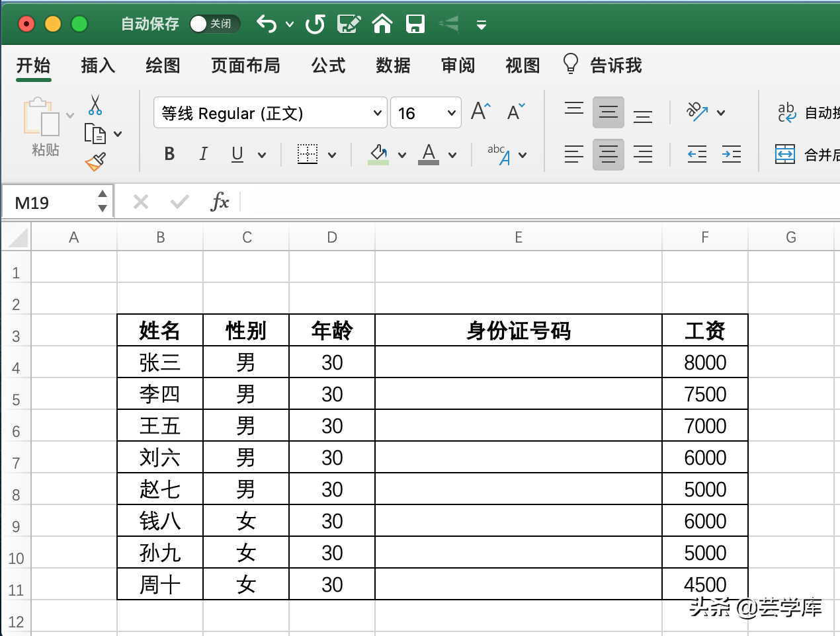Open the border style dropdown arrow

click(332, 155)
